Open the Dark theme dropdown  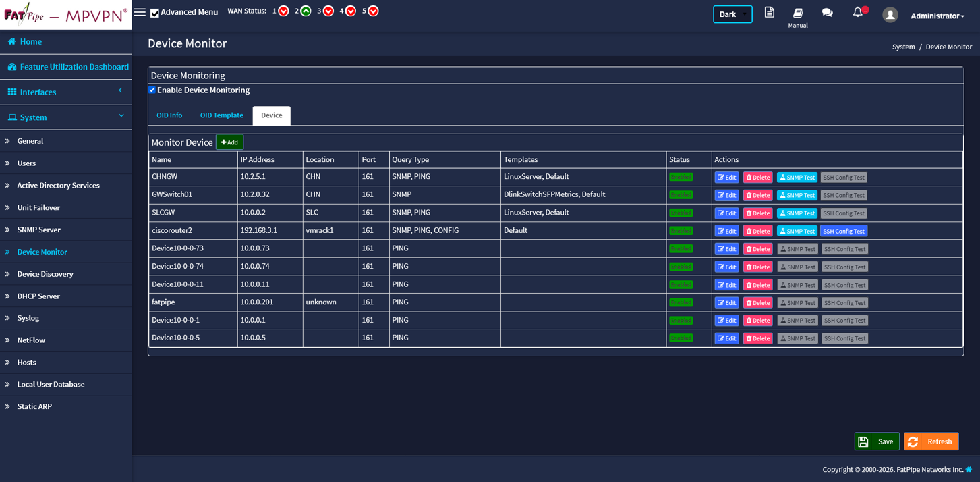732,14
